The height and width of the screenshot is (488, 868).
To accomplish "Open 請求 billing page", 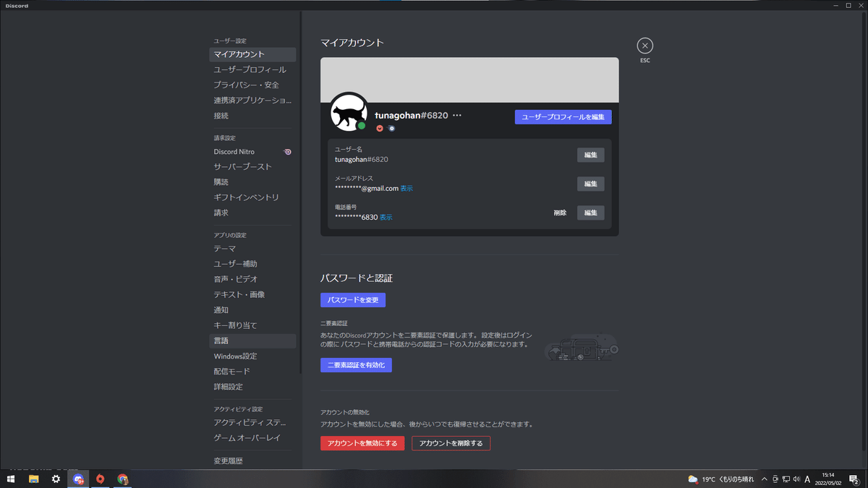I will coord(252,213).
